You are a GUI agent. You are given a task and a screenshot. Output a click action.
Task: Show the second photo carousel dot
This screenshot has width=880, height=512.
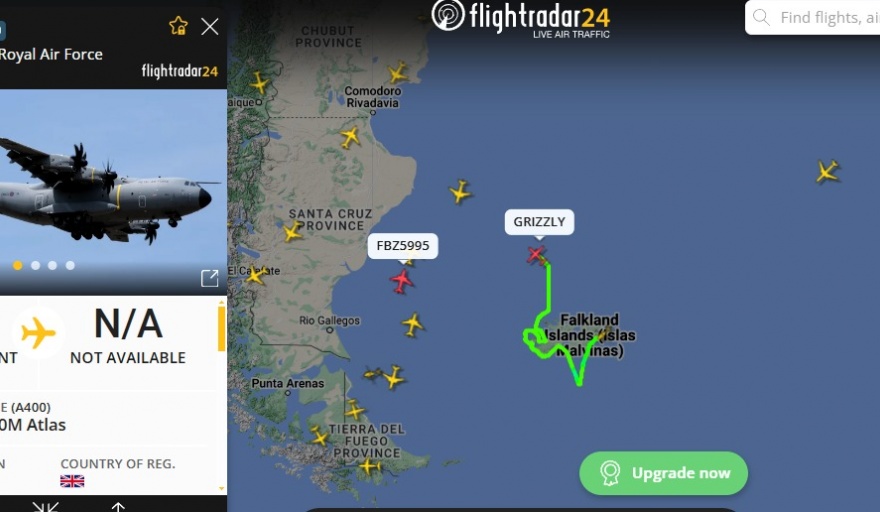tap(35, 265)
